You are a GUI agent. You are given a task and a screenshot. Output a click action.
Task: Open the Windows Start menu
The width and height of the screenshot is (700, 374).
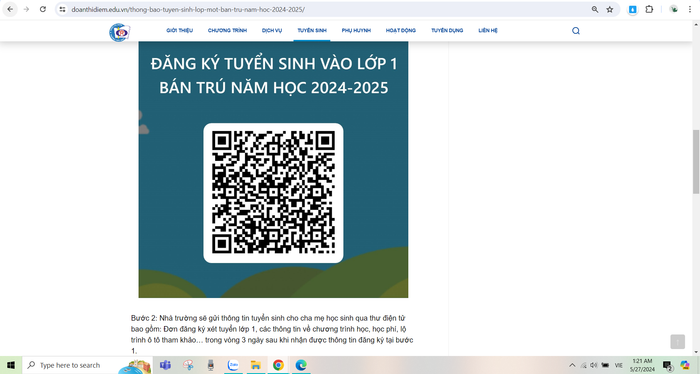(x=11, y=365)
